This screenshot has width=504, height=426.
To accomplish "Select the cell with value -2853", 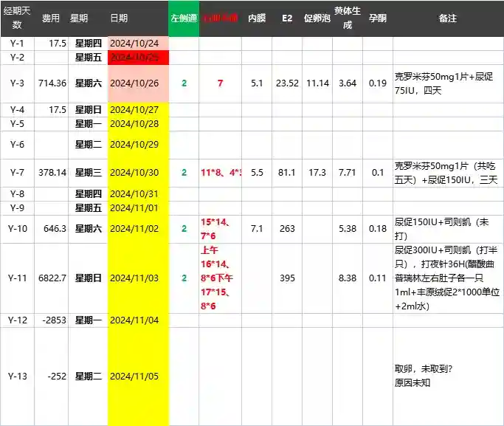I will click(53, 320).
